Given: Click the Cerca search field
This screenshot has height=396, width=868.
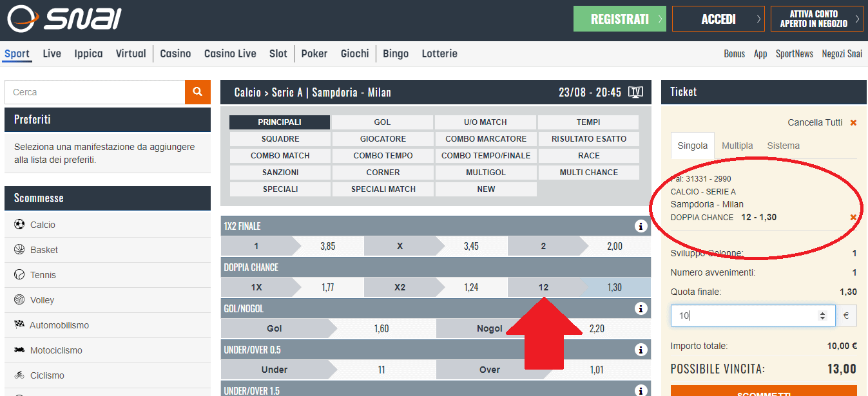Looking at the screenshot, I should pos(95,92).
